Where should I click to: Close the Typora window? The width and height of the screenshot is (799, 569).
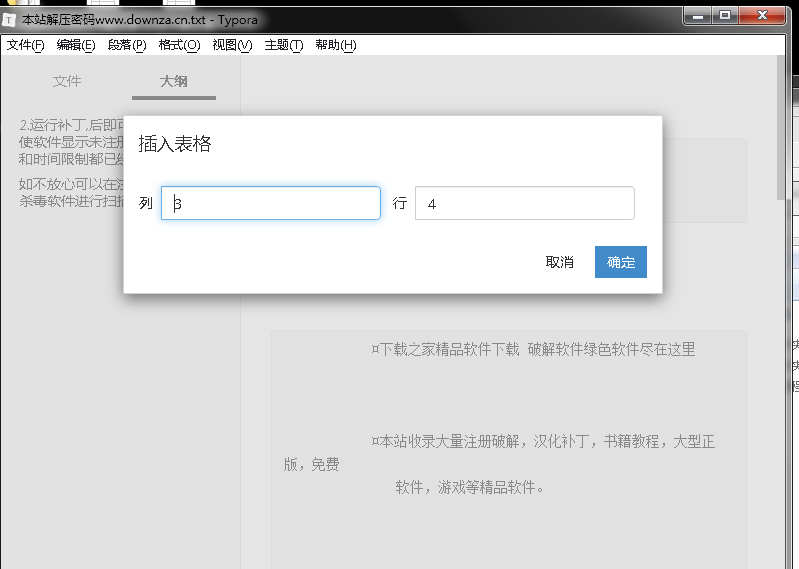762,15
